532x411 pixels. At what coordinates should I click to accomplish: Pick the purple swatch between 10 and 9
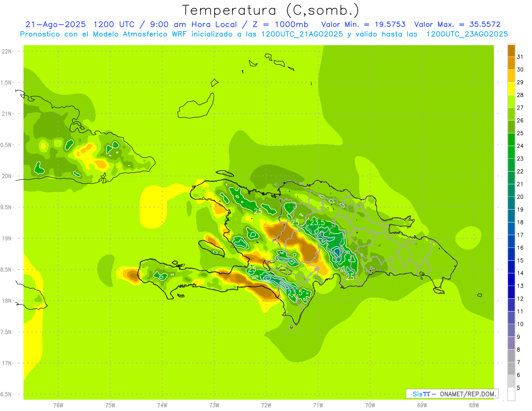click(x=511, y=330)
